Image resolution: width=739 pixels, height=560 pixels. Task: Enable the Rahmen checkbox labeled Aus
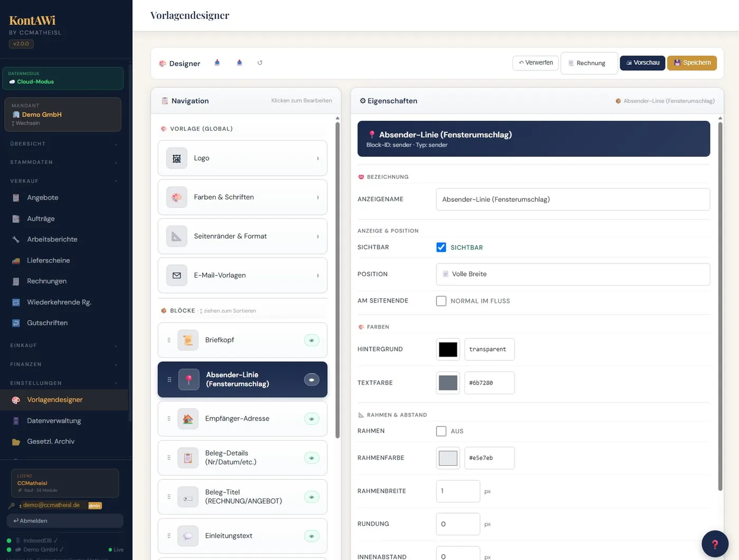pyautogui.click(x=441, y=431)
